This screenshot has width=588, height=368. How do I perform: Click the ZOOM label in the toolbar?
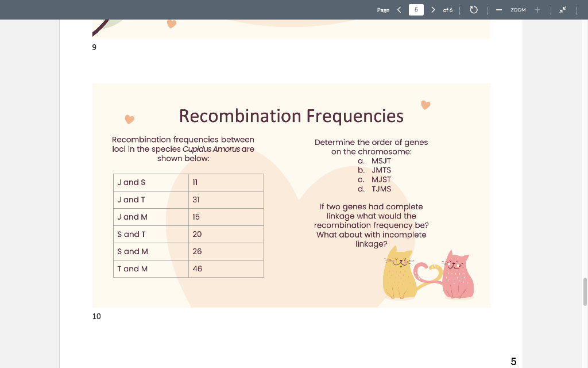click(517, 10)
